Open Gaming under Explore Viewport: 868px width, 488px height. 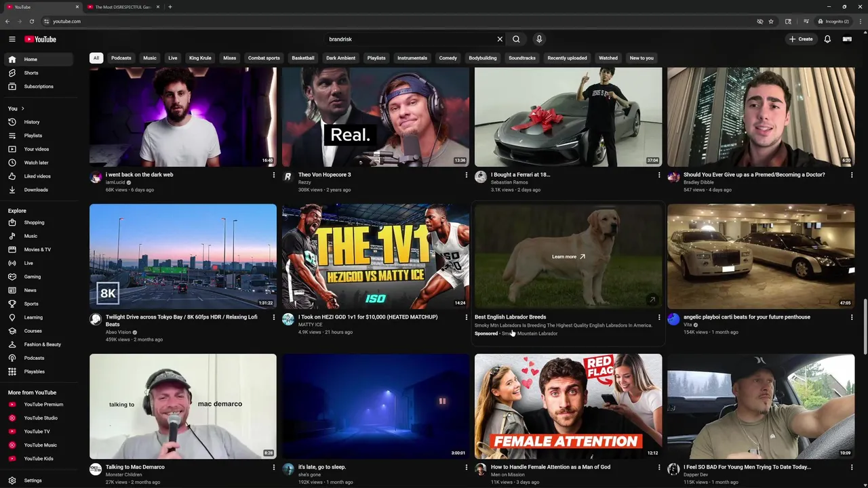40,277
